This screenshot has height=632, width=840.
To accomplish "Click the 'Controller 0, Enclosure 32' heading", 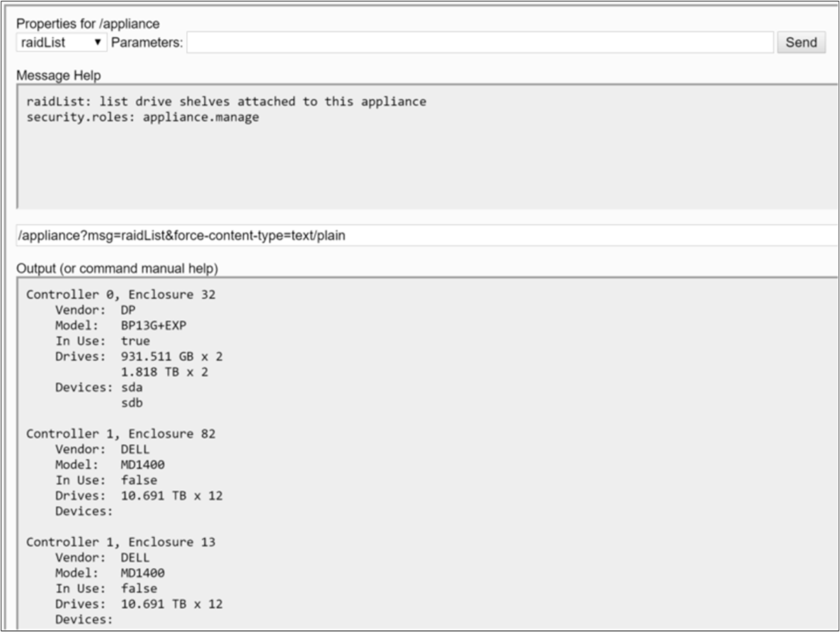I will pyautogui.click(x=121, y=295).
